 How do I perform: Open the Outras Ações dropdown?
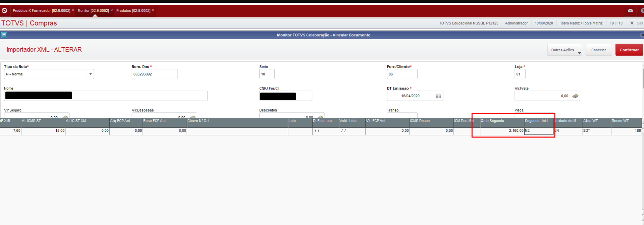point(564,50)
